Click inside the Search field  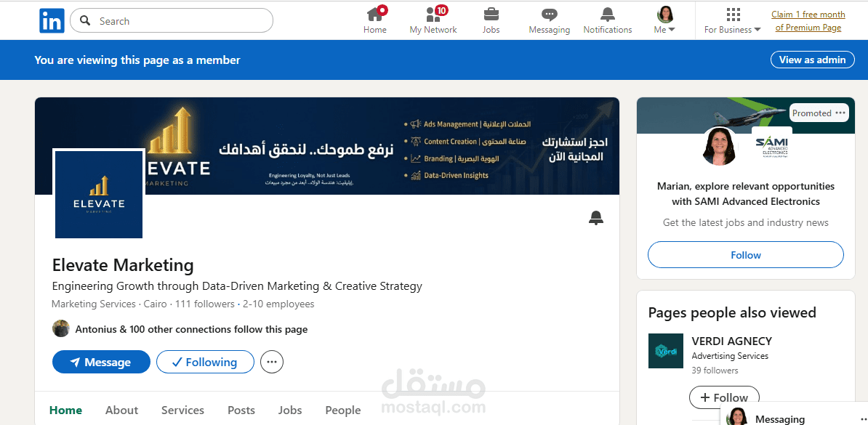(172, 21)
